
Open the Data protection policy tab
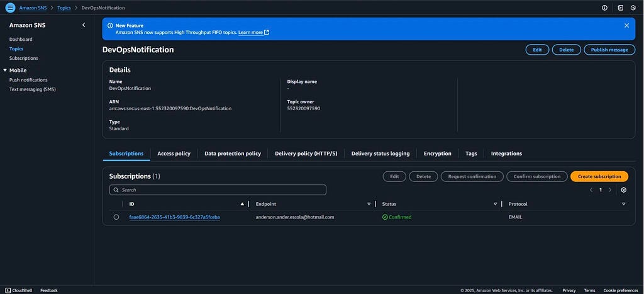(233, 154)
